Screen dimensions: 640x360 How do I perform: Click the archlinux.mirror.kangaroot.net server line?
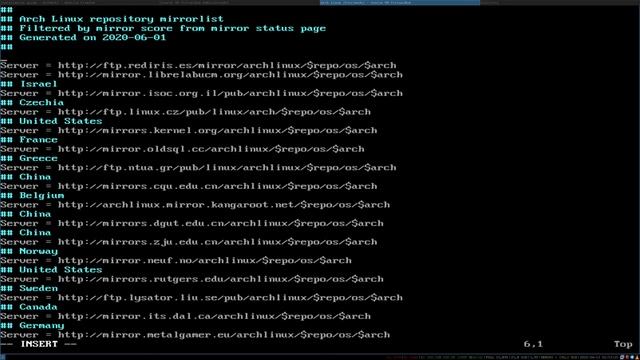(195, 205)
